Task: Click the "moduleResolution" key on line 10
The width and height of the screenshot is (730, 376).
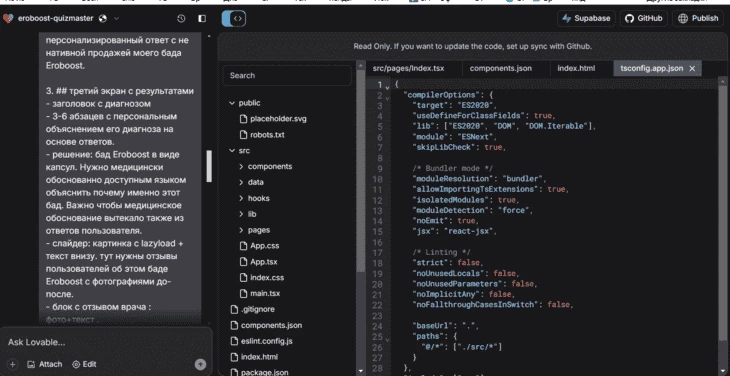Action: [x=453, y=179]
